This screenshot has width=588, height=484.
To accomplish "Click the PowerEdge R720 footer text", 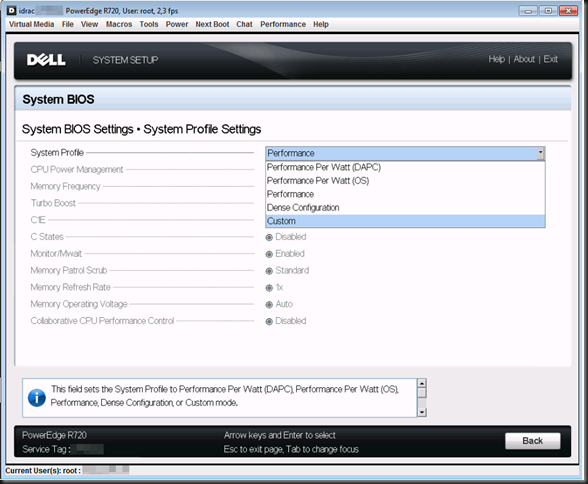I will [54, 435].
